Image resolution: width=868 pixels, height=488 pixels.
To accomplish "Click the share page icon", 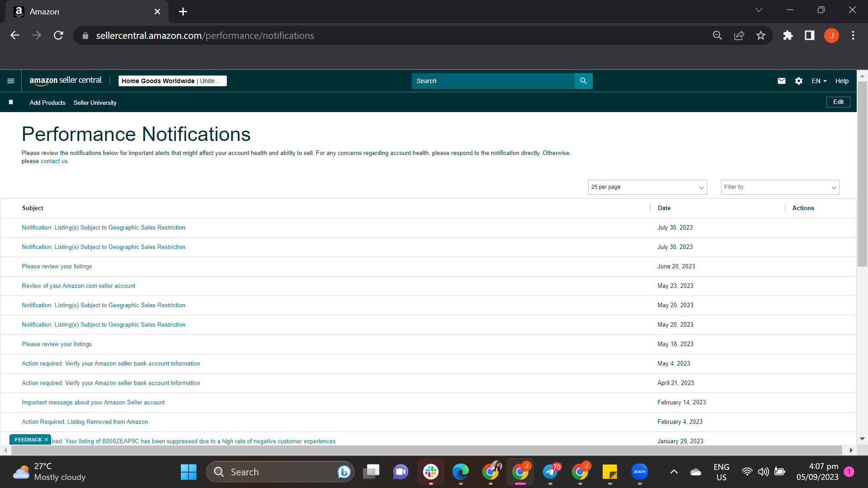I will pyautogui.click(x=739, y=35).
